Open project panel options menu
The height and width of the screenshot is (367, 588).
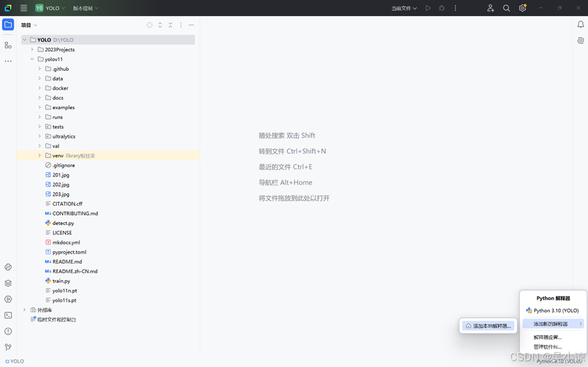181,25
